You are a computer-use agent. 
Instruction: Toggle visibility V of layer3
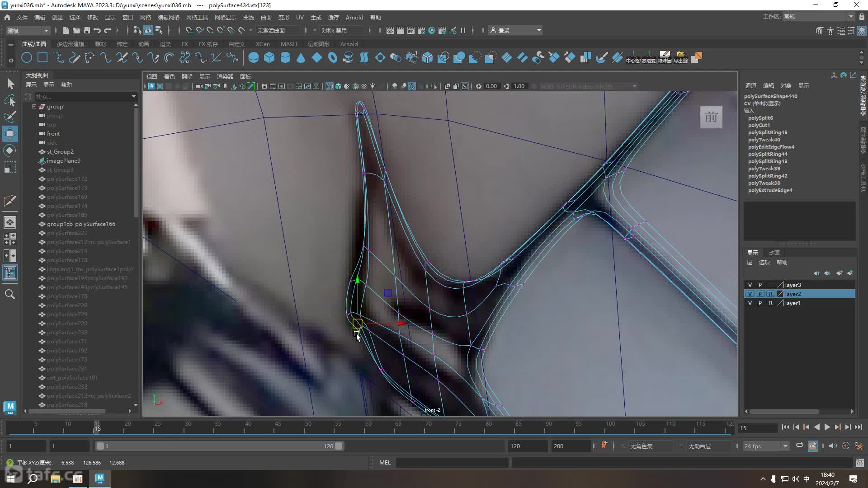point(750,285)
